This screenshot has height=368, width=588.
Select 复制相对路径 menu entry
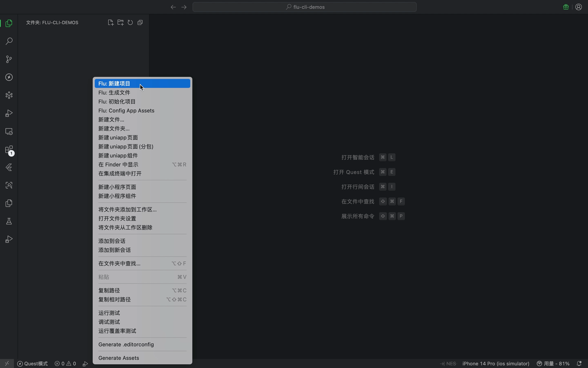(143, 299)
